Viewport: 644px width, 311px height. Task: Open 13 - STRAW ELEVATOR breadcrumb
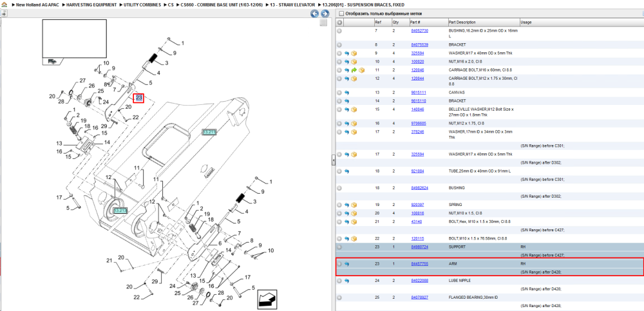293,5
